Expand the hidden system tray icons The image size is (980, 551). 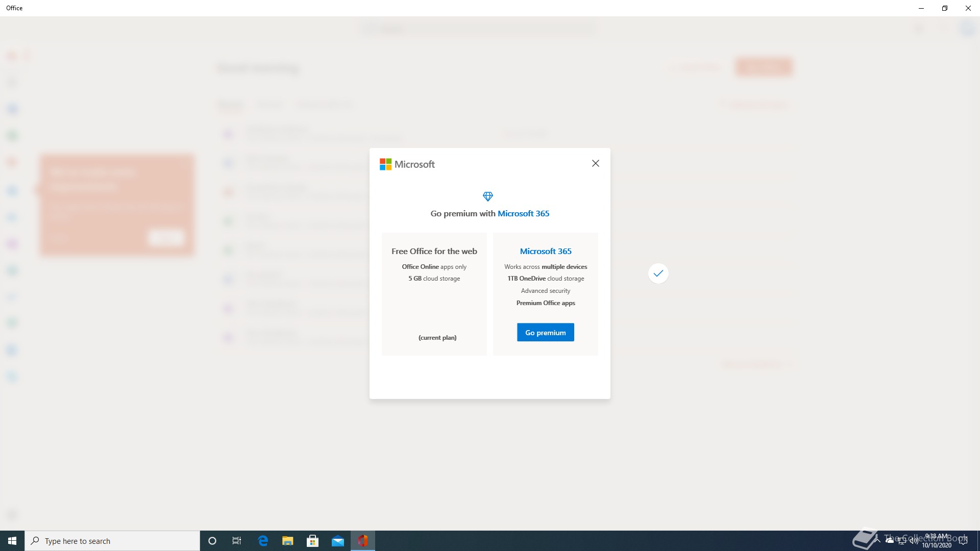pos(878,540)
